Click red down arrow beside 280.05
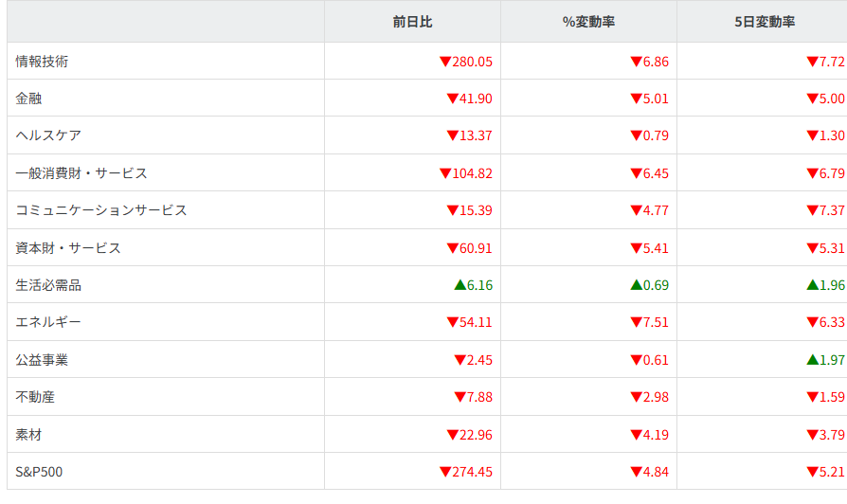 click(x=444, y=62)
